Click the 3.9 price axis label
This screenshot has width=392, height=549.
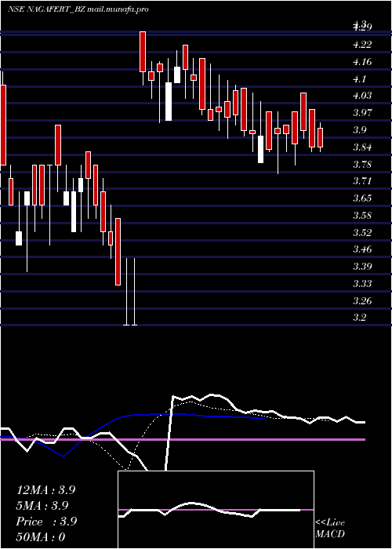[x=359, y=130]
